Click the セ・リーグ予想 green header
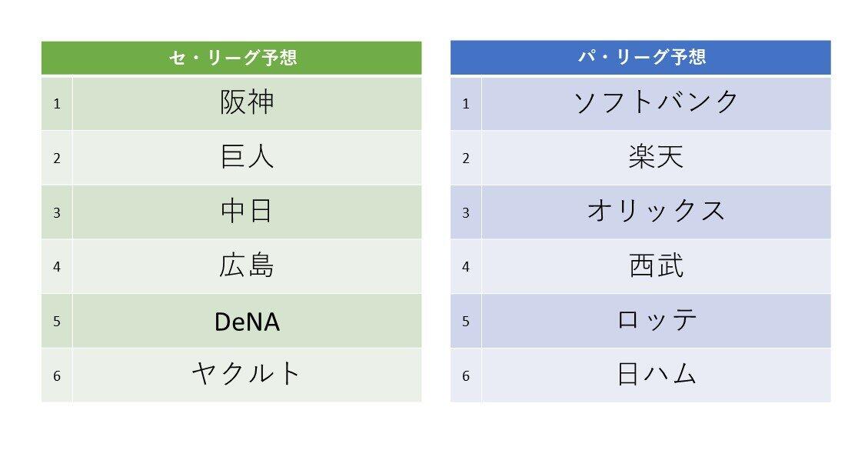Screen dimensions: 868x467 tap(231, 58)
